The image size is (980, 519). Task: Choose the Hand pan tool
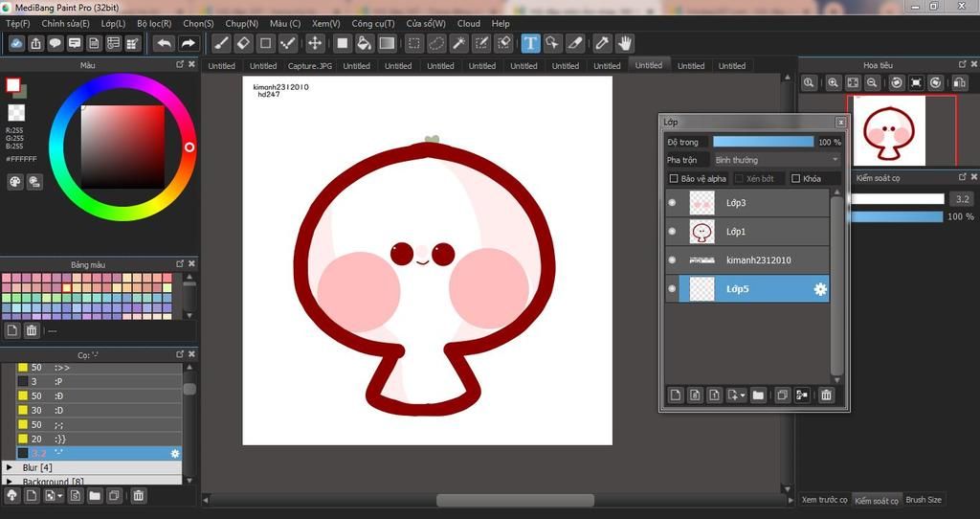coord(624,43)
